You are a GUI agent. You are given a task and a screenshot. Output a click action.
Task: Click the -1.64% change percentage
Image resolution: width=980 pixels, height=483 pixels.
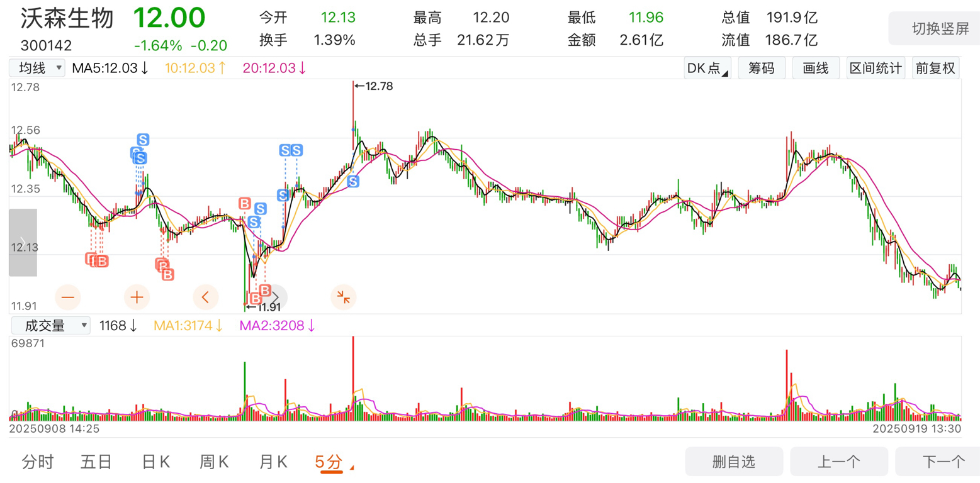(x=158, y=46)
